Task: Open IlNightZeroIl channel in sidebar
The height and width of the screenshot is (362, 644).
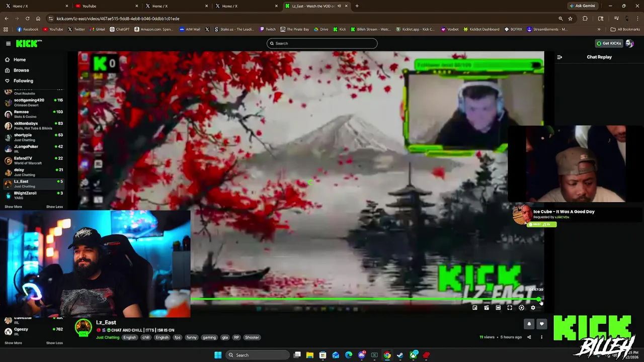Action: 34,195
